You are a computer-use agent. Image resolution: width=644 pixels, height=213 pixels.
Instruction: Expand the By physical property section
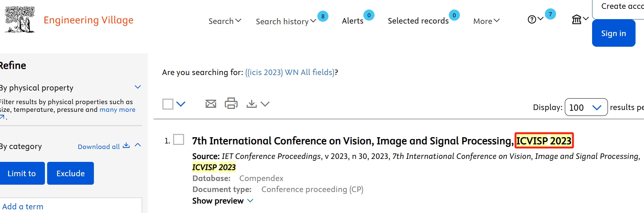pyautogui.click(x=138, y=87)
